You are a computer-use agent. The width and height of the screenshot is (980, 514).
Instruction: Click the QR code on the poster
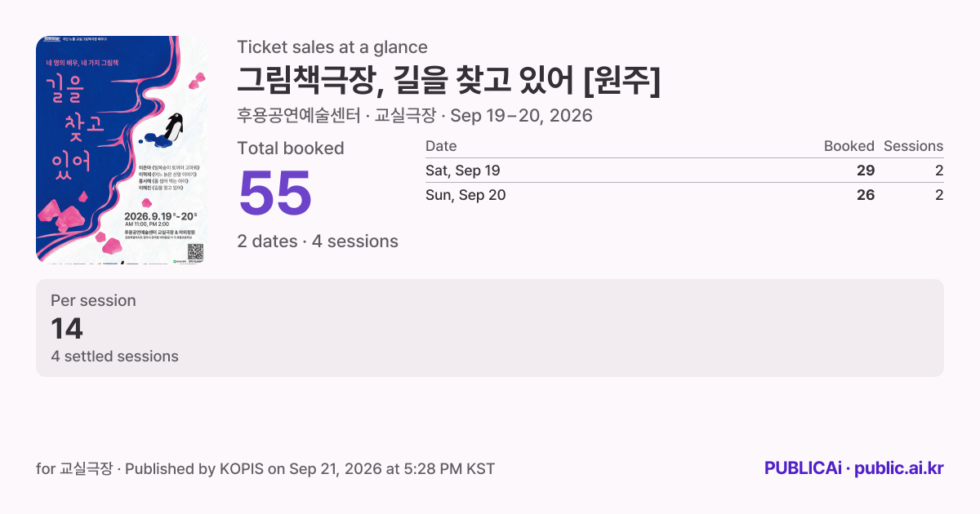(194, 252)
